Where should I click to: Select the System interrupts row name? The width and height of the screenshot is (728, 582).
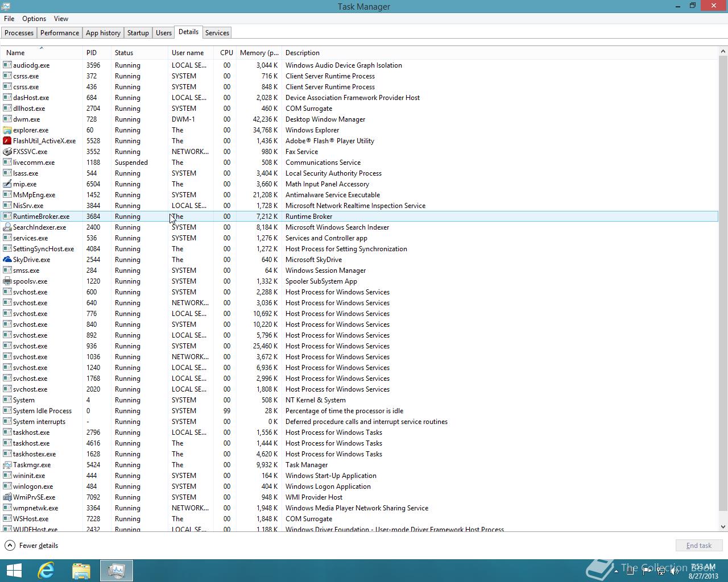click(x=39, y=422)
